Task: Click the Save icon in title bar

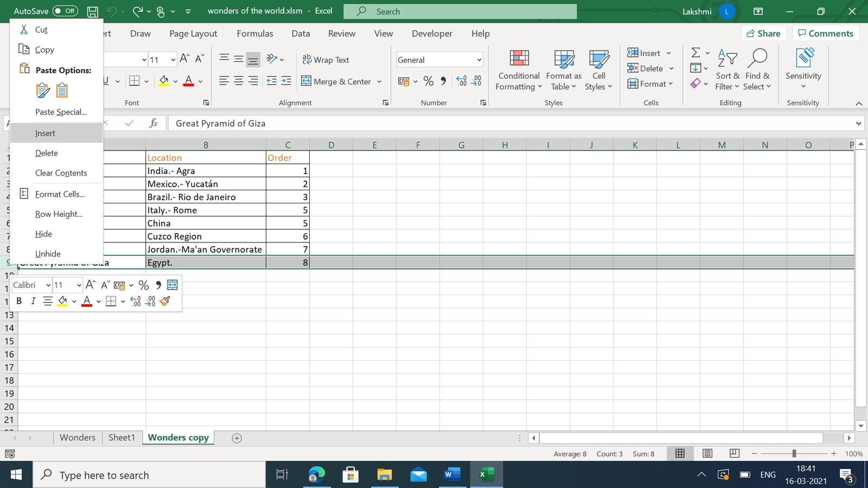Action: pos(93,11)
